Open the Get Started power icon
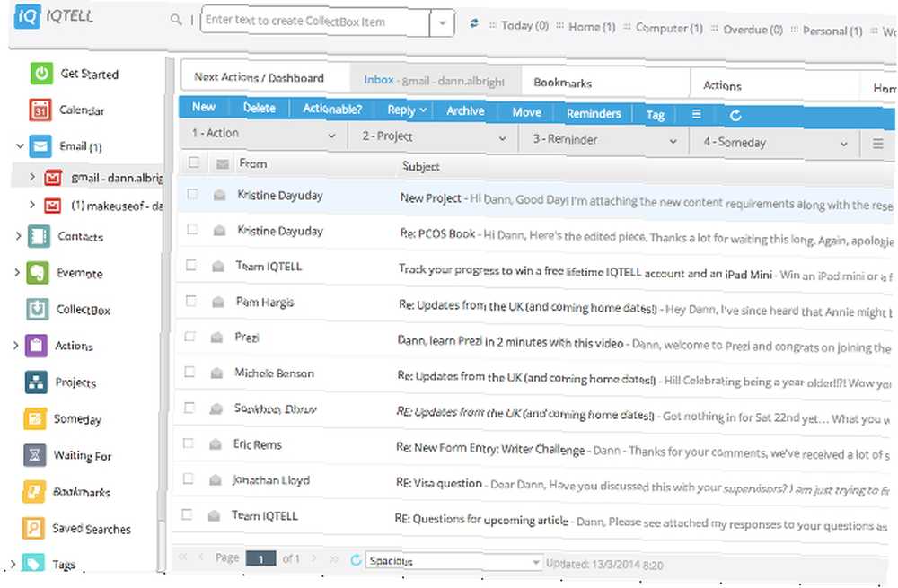The height and width of the screenshot is (588, 898). 41,74
